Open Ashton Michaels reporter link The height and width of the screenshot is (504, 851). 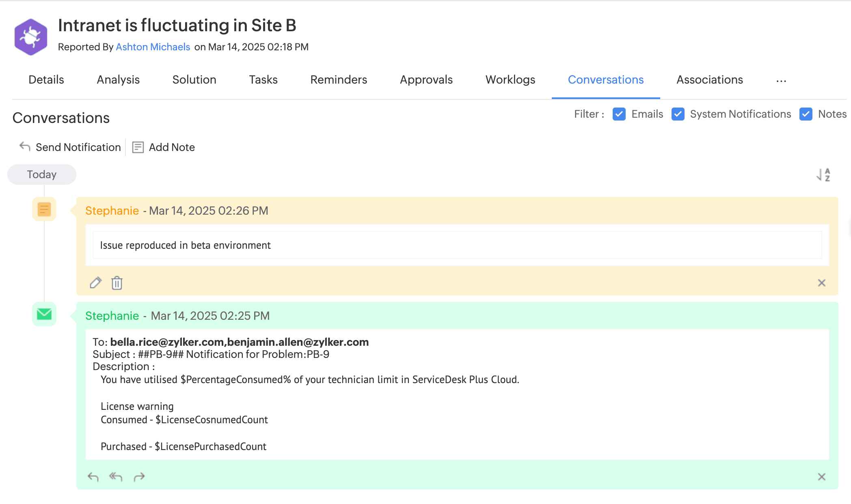coord(153,47)
